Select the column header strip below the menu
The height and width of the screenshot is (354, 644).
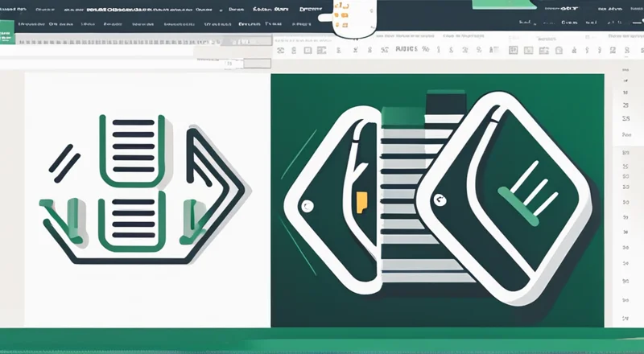[121, 40]
